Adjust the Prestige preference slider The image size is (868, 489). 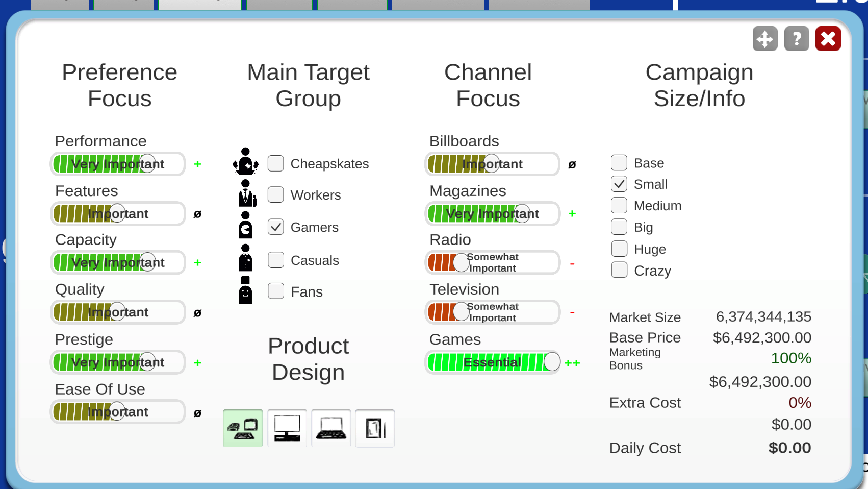[118, 362]
